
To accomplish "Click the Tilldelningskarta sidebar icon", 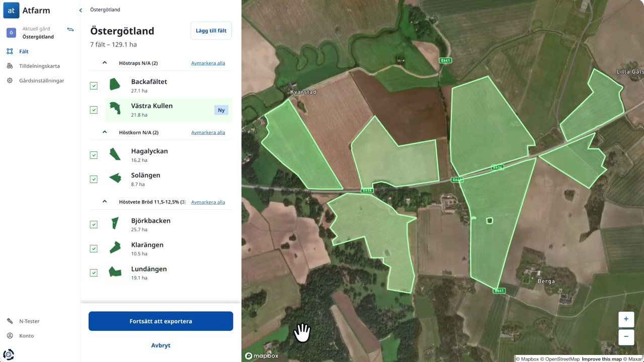I will 10,66.
